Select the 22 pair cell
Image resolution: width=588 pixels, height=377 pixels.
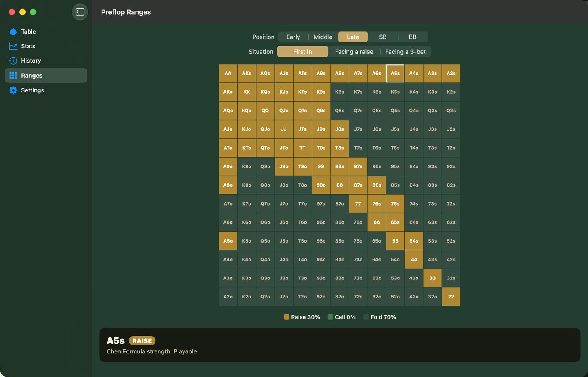451,297
